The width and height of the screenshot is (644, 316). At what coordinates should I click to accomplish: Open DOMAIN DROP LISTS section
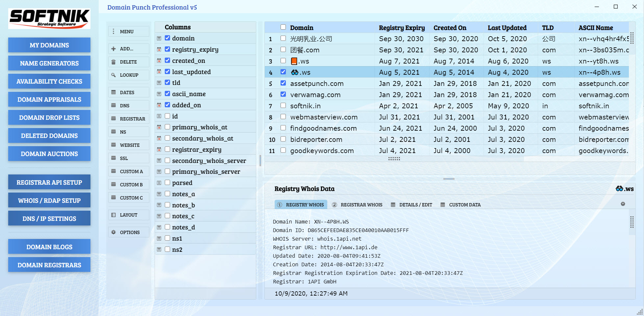(x=49, y=118)
